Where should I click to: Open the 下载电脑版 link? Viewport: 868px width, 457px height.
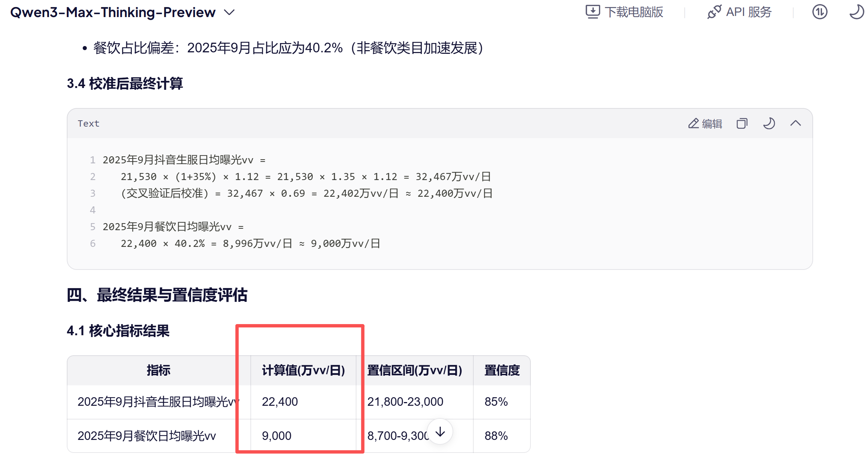[634, 12]
